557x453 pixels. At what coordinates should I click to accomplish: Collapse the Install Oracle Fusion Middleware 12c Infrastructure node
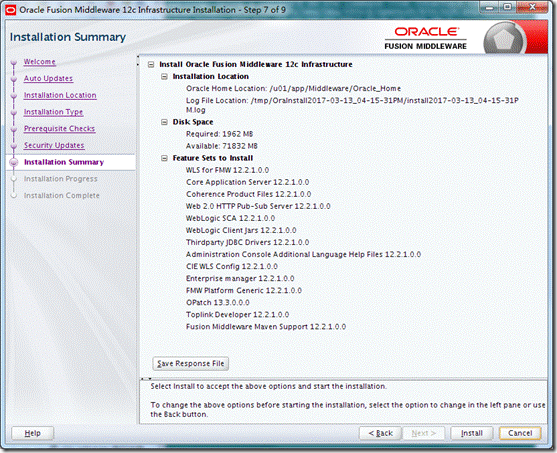click(x=151, y=65)
